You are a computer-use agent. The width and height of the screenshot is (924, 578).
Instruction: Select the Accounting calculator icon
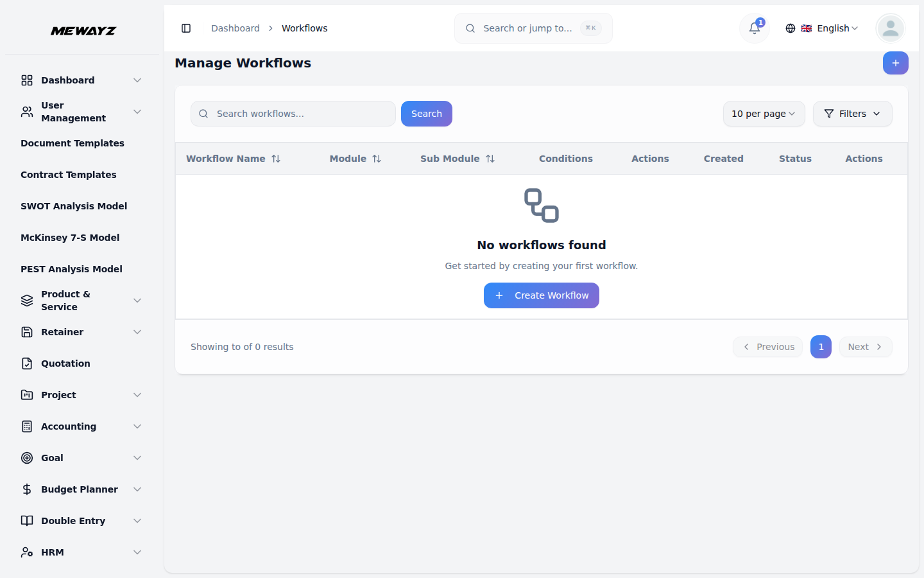(26, 426)
